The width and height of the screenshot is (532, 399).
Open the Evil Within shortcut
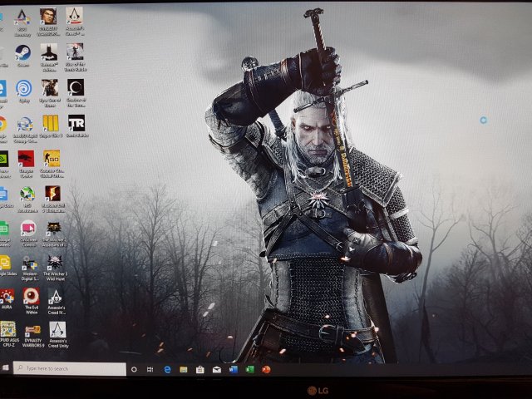pyautogui.click(x=31, y=296)
